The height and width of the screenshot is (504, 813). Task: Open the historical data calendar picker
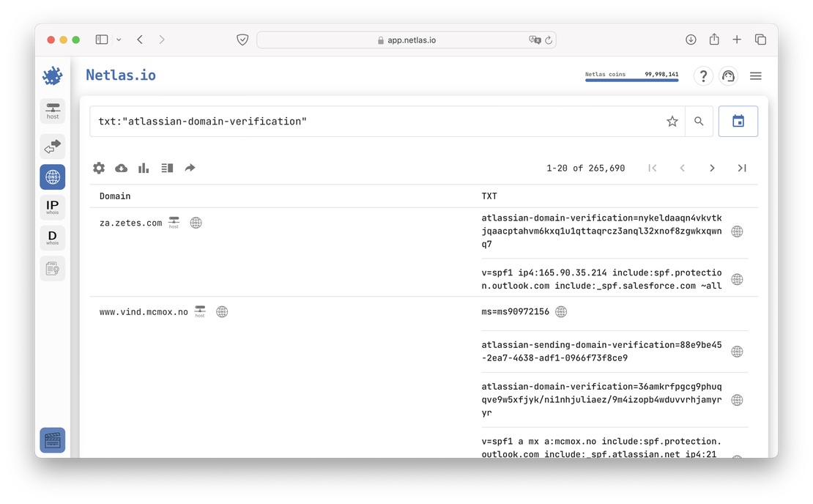[738, 121]
